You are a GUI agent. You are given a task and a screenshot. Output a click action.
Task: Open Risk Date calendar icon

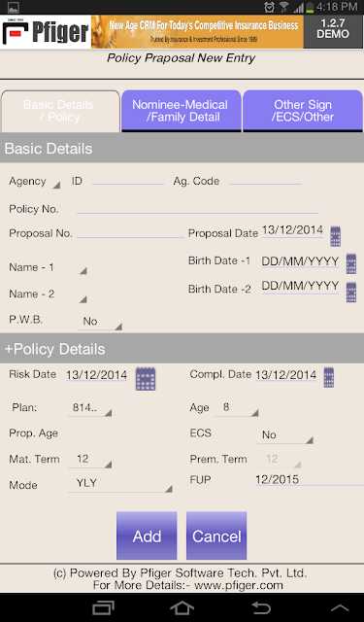pos(146,379)
